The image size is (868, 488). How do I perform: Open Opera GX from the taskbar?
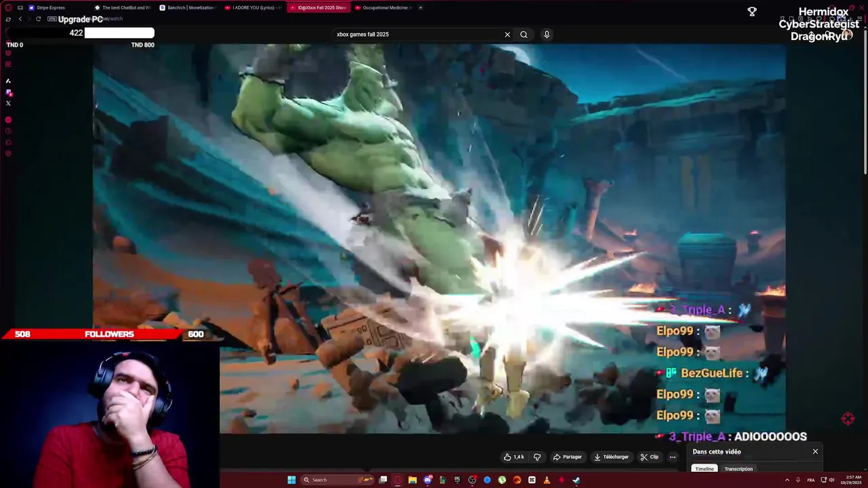pyautogui.click(x=398, y=480)
